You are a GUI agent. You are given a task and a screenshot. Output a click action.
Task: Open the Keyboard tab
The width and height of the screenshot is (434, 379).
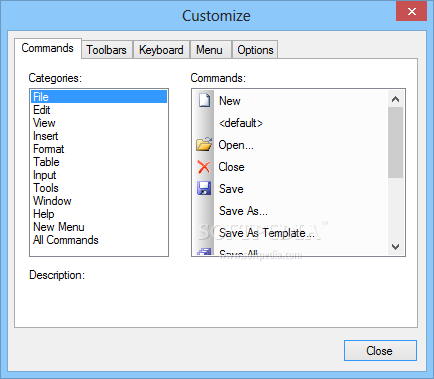point(161,50)
